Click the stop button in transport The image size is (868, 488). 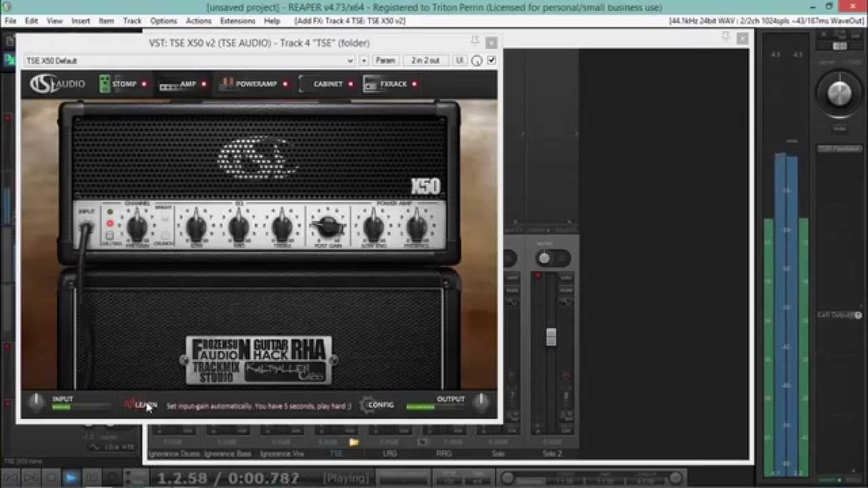50,477
